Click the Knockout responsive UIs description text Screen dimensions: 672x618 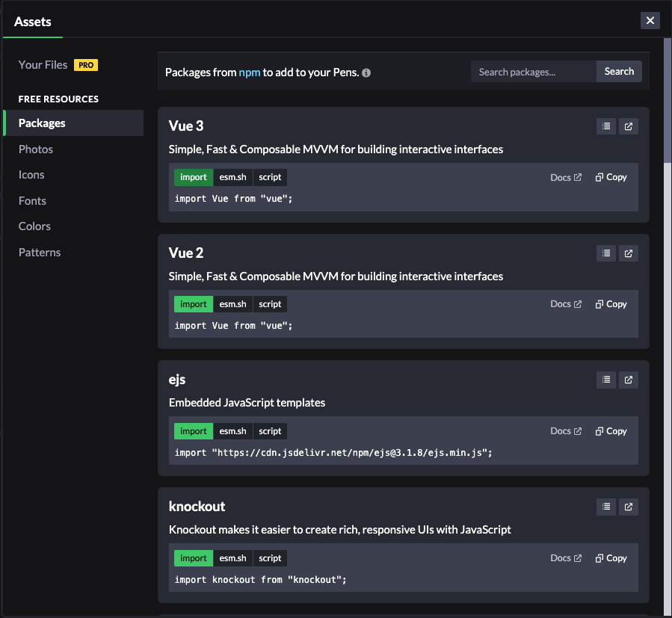(x=340, y=530)
